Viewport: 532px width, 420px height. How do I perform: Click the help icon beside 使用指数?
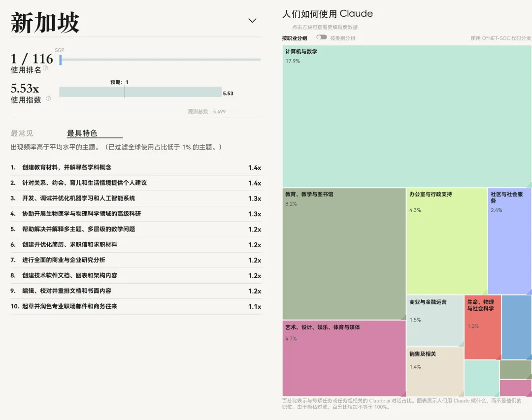tap(48, 98)
